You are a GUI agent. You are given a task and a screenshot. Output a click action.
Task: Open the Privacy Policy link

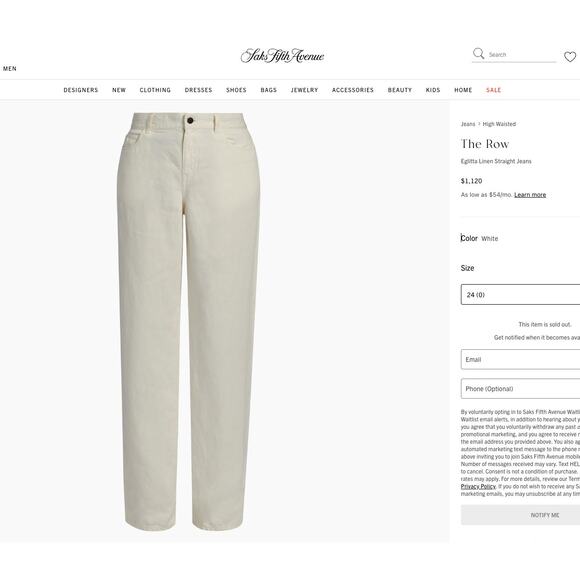[478, 486]
